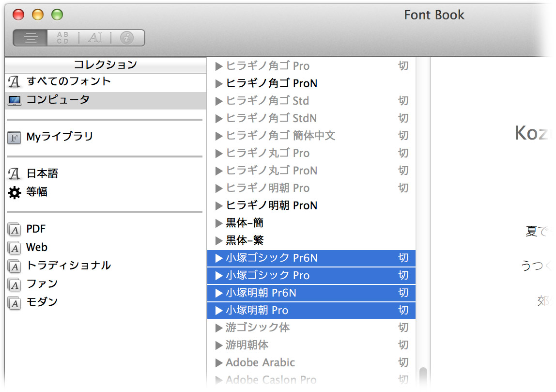
Task: Expand the ヒラギノ角ゴ ProN font family
Action: point(219,84)
